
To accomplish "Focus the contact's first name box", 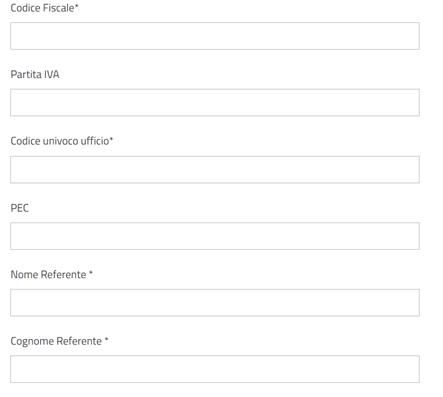I will point(215,303).
